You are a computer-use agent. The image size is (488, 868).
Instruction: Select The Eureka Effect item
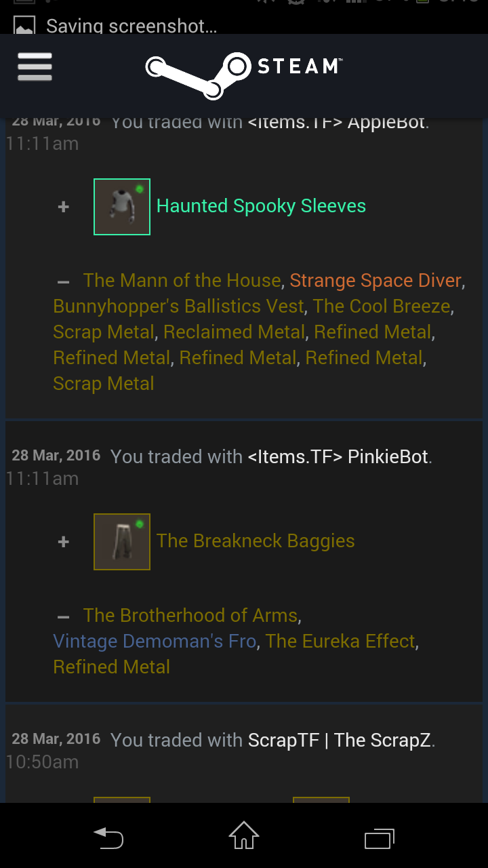tap(340, 642)
